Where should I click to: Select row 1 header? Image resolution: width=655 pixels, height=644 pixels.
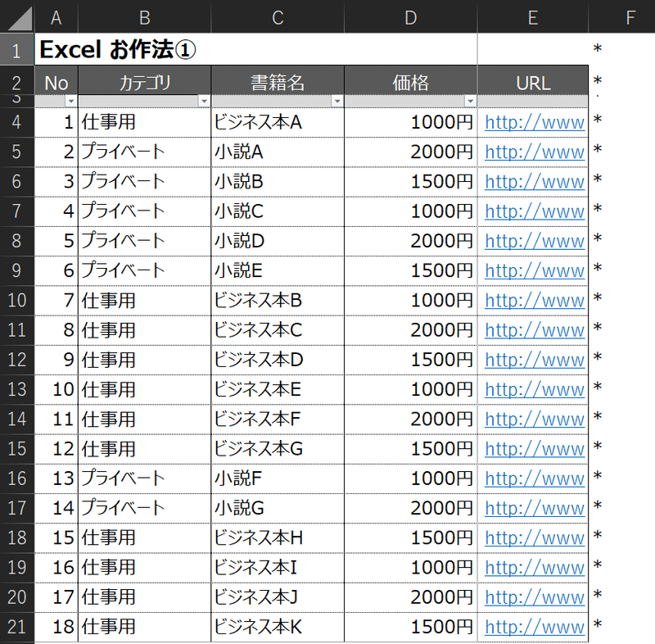click(x=16, y=50)
